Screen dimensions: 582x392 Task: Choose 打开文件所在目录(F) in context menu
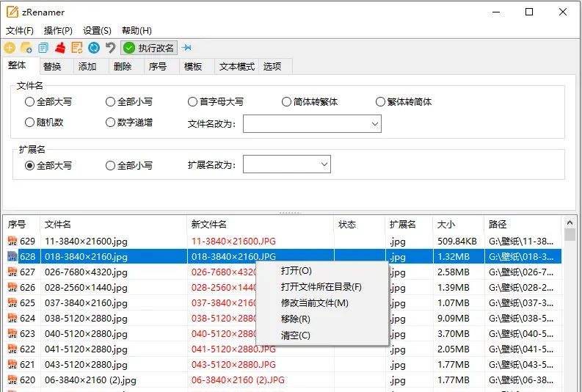322,287
